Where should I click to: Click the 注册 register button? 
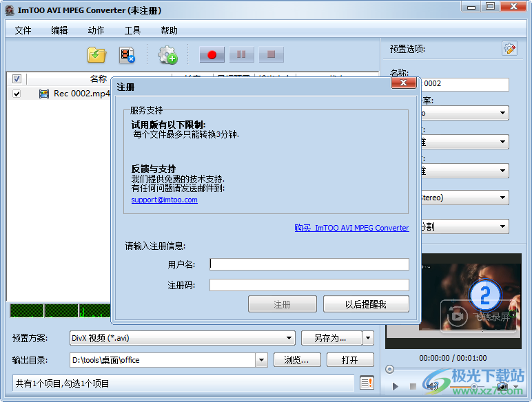click(283, 304)
